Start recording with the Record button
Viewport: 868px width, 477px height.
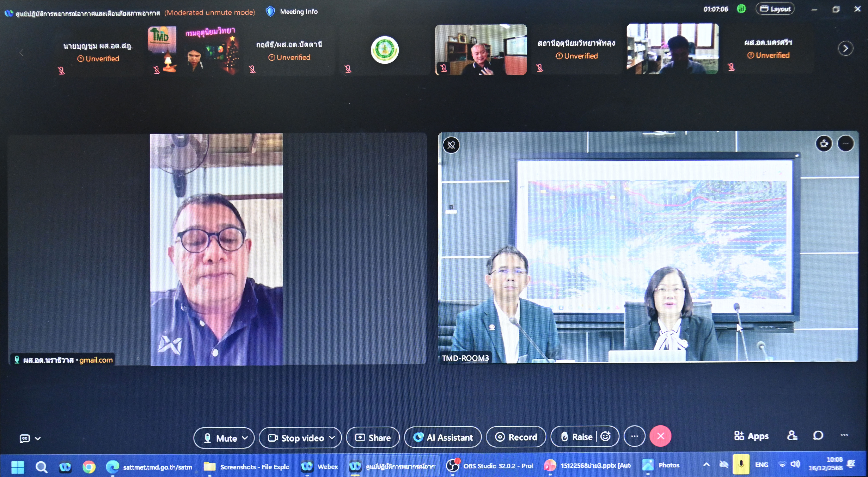coord(516,437)
